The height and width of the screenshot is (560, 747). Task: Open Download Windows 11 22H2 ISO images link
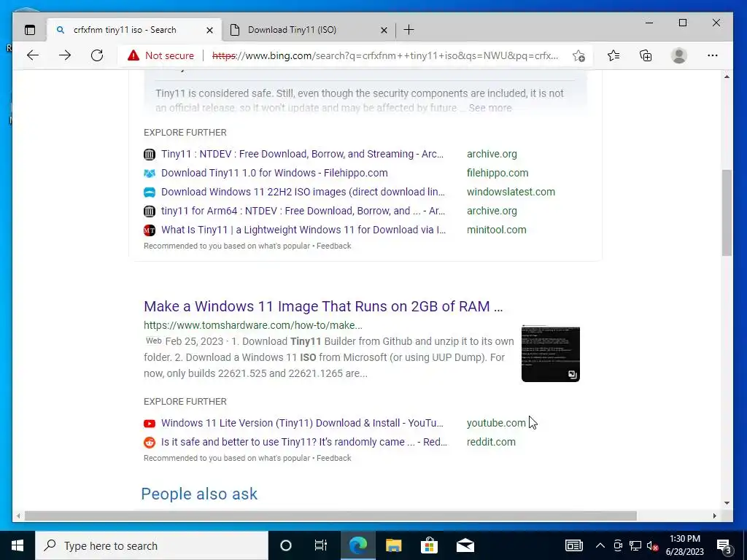[x=303, y=192]
